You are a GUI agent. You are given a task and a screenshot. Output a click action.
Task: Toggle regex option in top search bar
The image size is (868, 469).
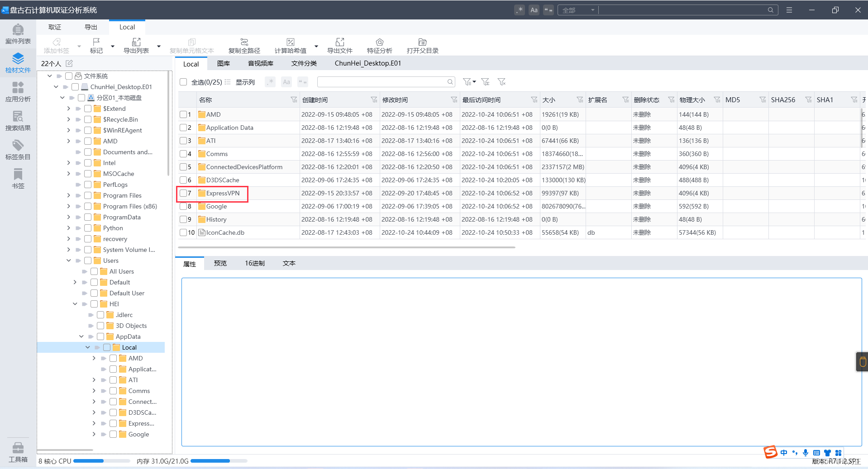pyautogui.click(x=520, y=10)
